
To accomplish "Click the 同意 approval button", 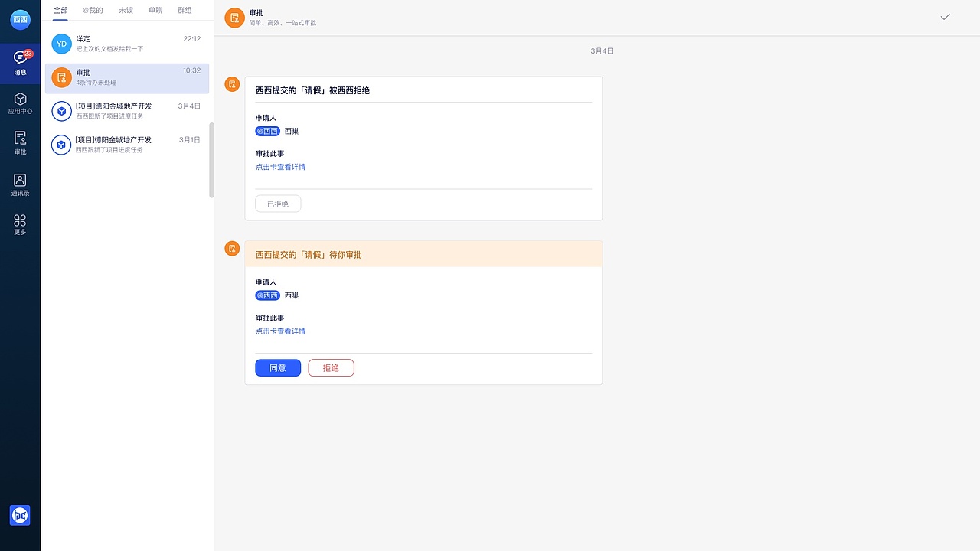I will click(x=277, y=367).
